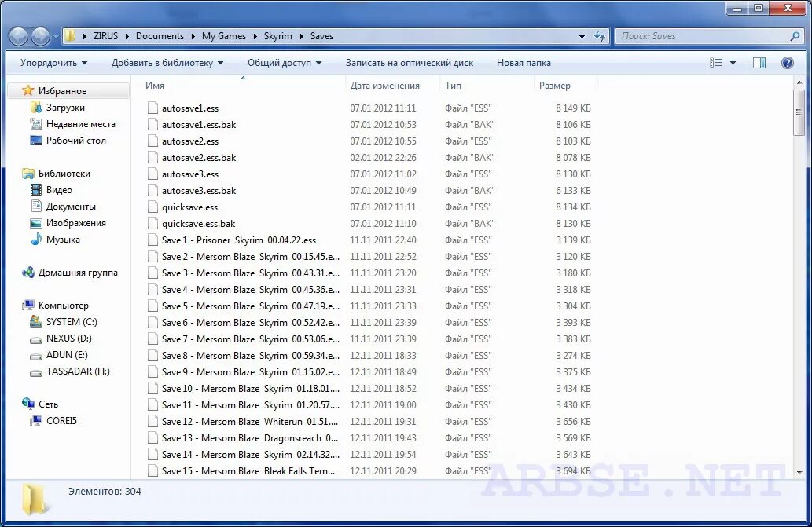Sort by the Тип column header

pyautogui.click(x=487, y=86)
